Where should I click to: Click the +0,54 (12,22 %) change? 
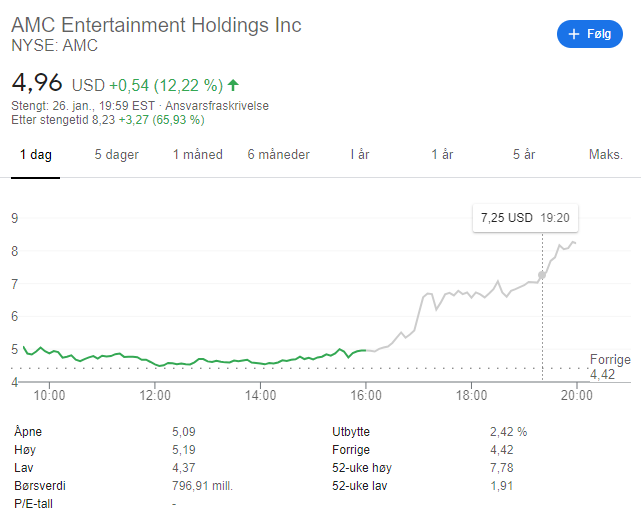click(166, 85)
